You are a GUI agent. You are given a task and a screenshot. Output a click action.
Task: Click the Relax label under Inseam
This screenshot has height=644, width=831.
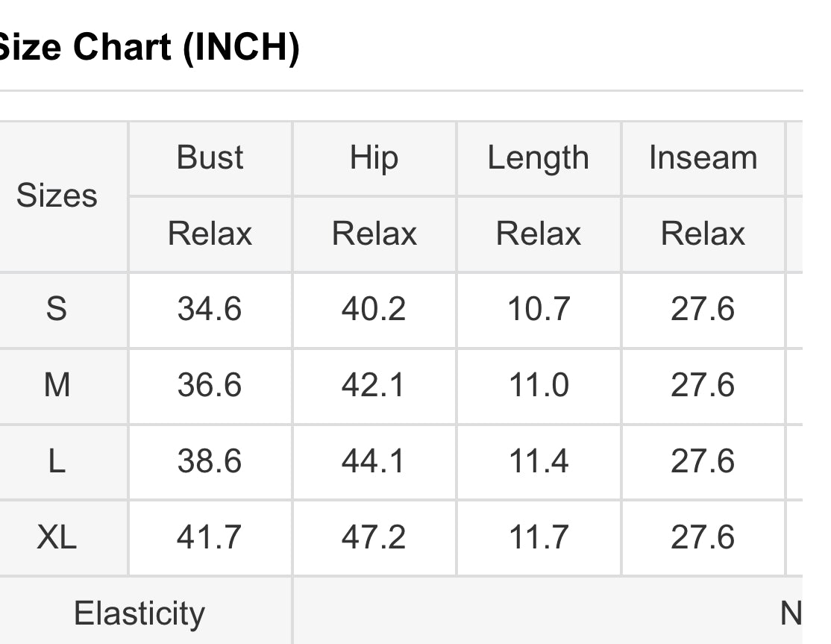click(x=703, y=234)
